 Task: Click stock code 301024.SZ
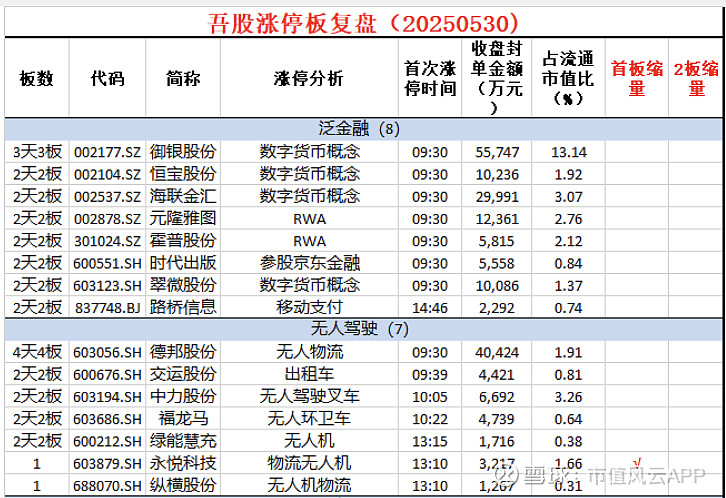coord(107,241)
